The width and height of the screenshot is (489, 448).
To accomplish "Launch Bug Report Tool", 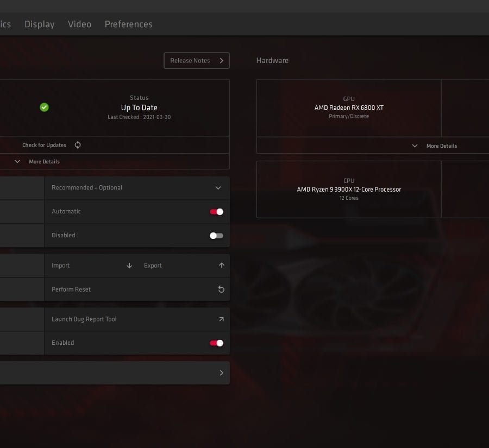I will [x=84, y=319].
